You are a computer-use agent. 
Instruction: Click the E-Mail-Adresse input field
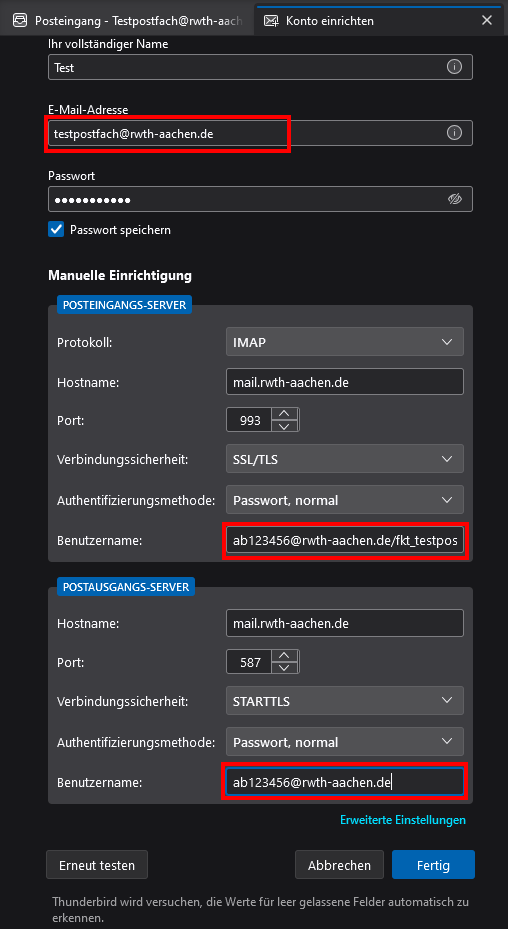(260, 133)
